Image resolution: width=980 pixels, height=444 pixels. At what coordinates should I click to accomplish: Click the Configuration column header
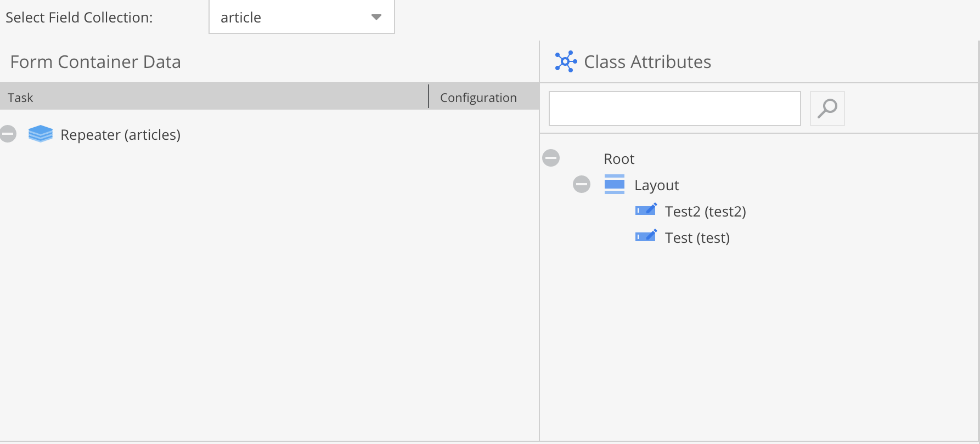[x=478, y=98]
